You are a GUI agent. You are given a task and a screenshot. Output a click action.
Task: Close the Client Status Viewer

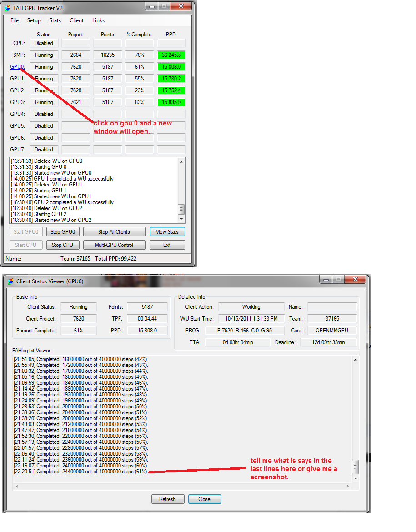[x=205, y=499]
